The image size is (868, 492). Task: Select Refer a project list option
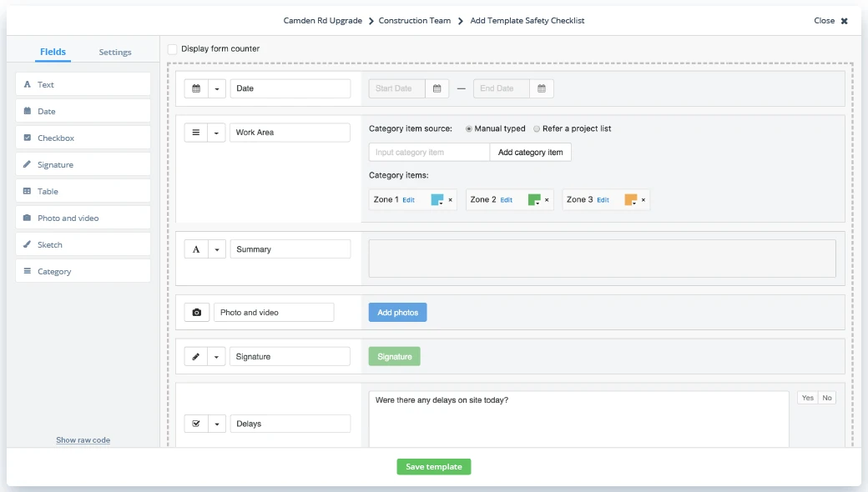[x=537, y=128]
